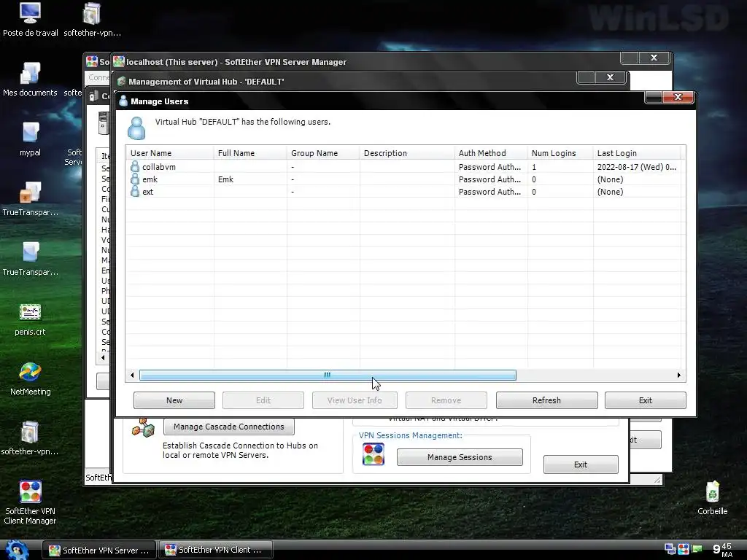This screenshot has height=560, width=747.
Task: Click the green network card tray icon
Action: [x=697, y=549]
